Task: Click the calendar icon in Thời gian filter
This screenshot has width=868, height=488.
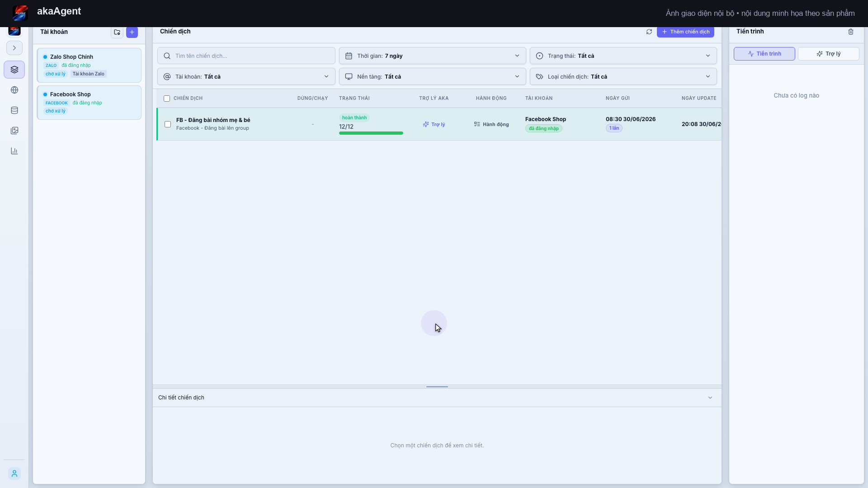Action: [349, 56]
